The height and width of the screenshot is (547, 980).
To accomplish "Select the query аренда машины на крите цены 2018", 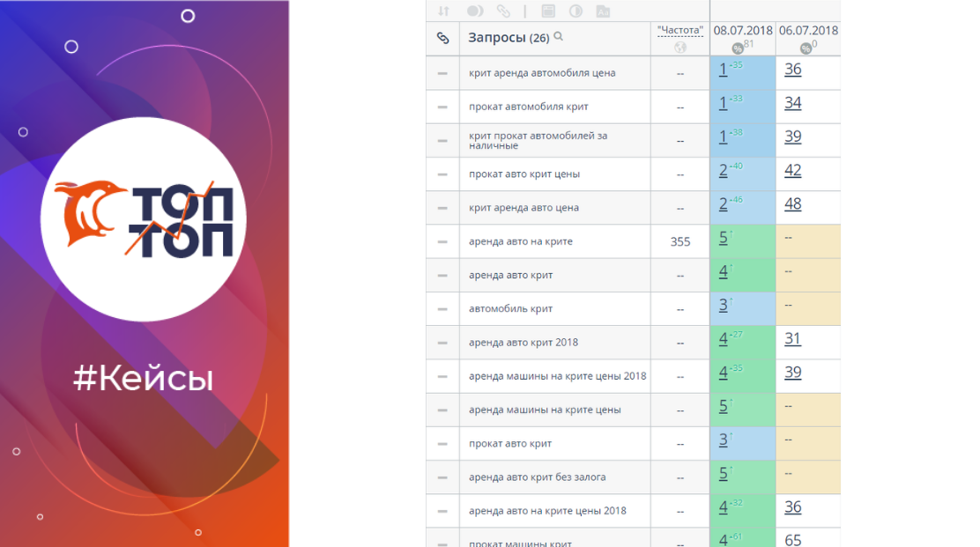I will [x=558, y=376].
